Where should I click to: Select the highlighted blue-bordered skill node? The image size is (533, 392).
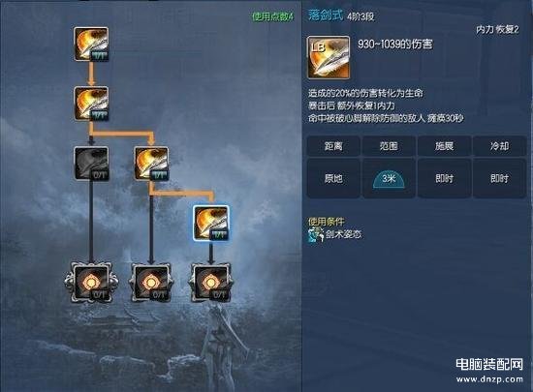[211, 223]
